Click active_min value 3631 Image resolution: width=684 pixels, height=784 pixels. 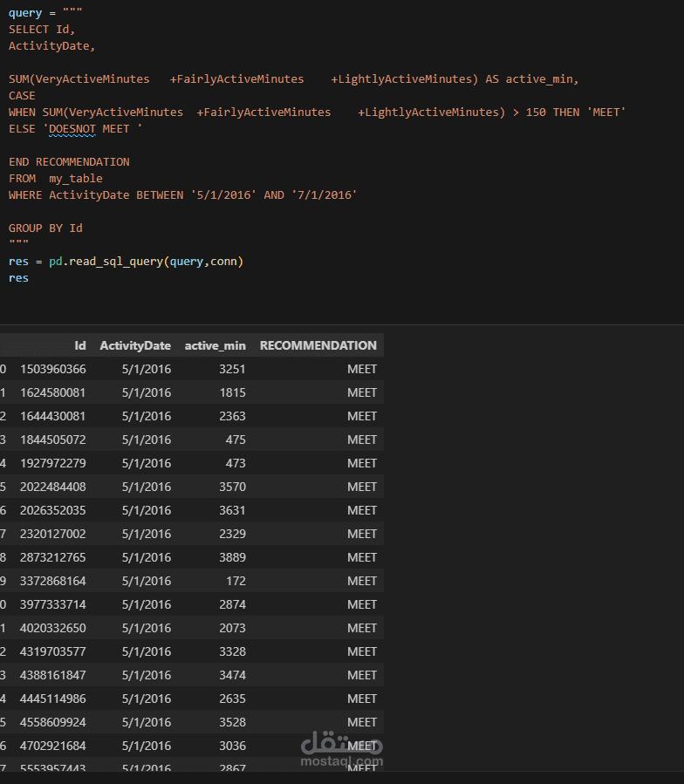tap(232, 510)
